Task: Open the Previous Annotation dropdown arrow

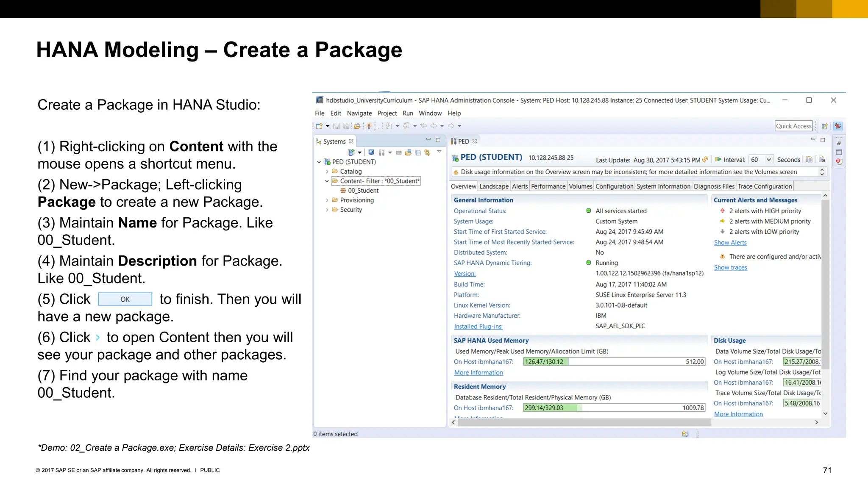Action: click(x=415, y=126)
